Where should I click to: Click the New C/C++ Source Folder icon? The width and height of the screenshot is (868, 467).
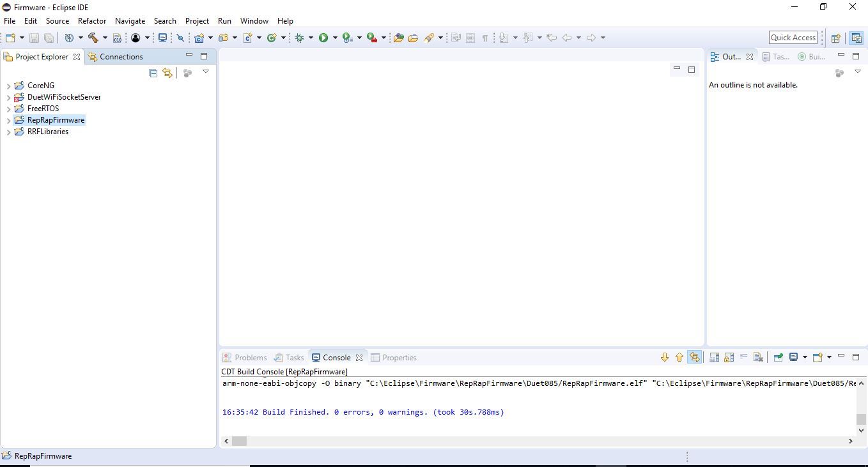point(223,38)
